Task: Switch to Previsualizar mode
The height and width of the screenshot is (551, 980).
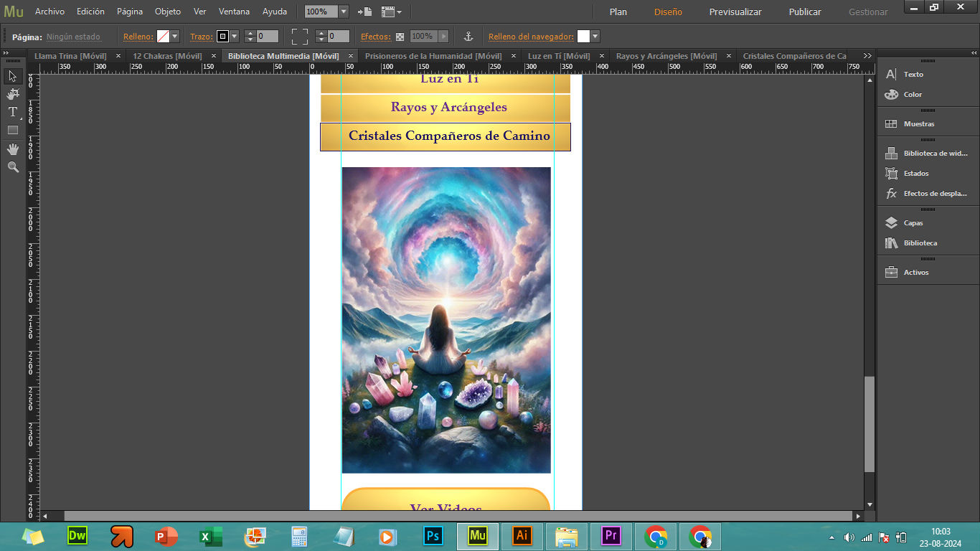Action: (x=735, y=12)
